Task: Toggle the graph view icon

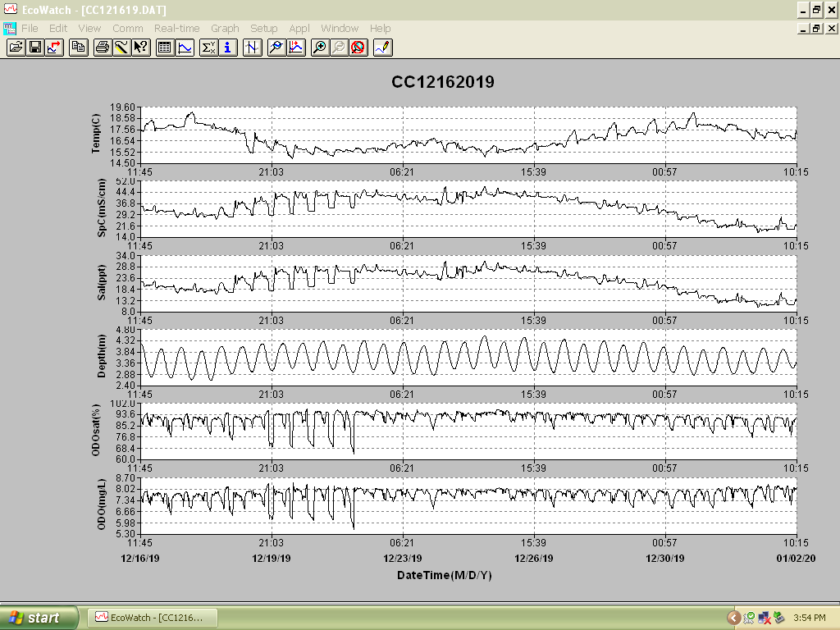Action: (x=185, y=48)
